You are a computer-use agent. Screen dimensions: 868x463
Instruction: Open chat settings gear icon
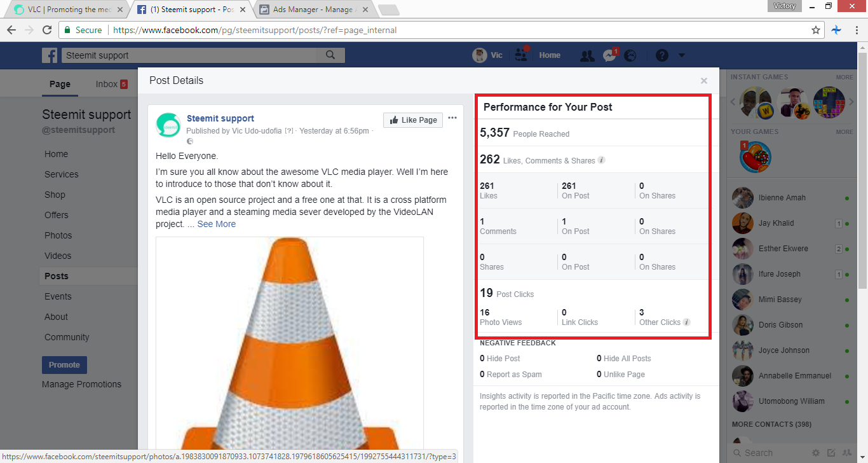[816, 453]
